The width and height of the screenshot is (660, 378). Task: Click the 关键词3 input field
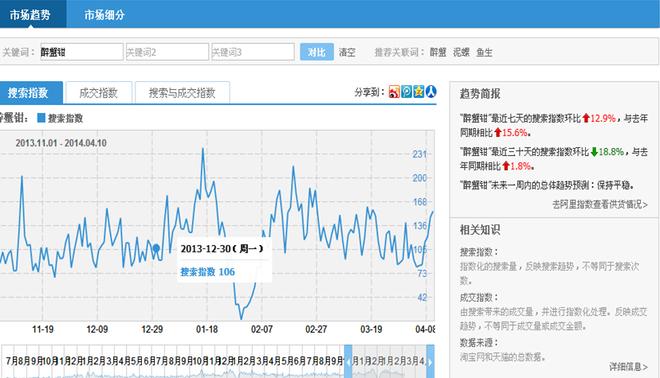253,52
